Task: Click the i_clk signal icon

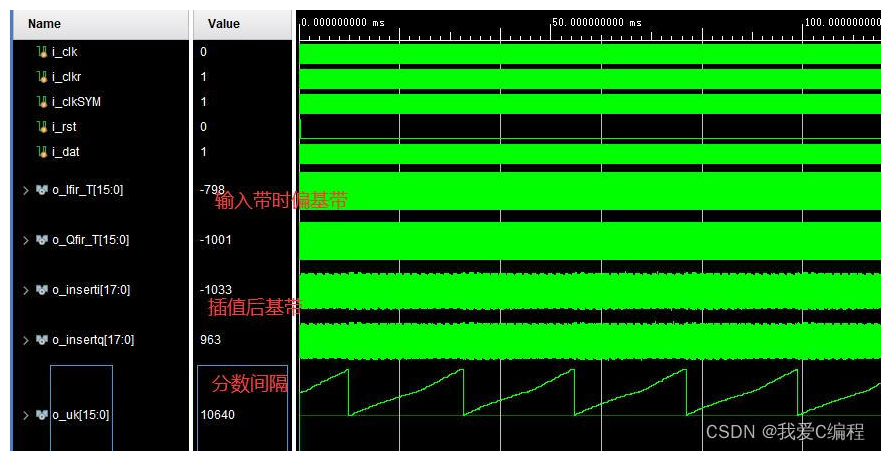Action: coord(41,52)
